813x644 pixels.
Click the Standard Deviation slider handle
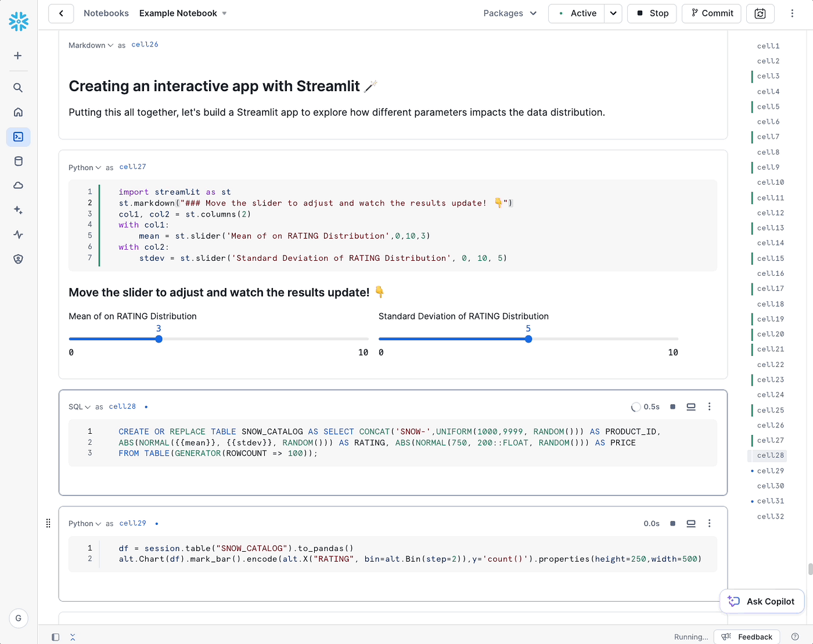pos(528,339)
